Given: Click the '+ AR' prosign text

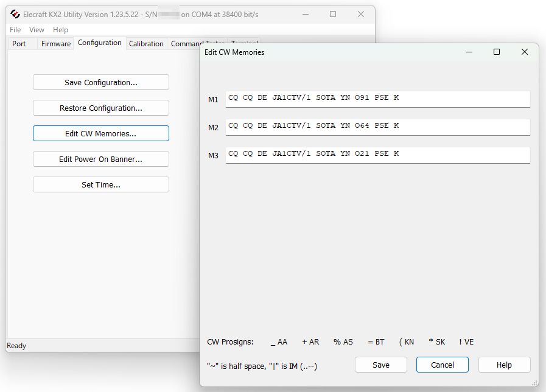Looking at the screenshot, I should 310,342.
